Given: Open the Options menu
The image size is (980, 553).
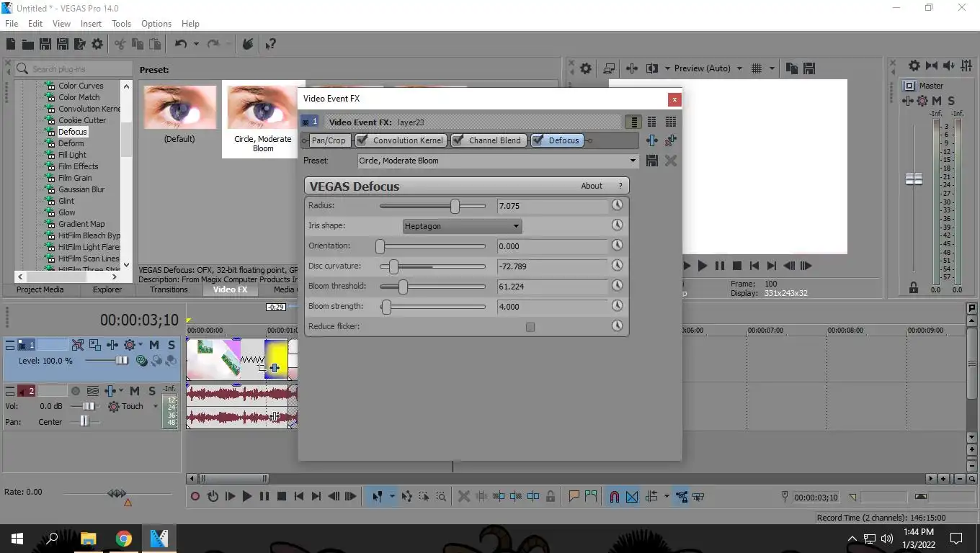Looking at the screenshot, I should [x=156, y=24].
